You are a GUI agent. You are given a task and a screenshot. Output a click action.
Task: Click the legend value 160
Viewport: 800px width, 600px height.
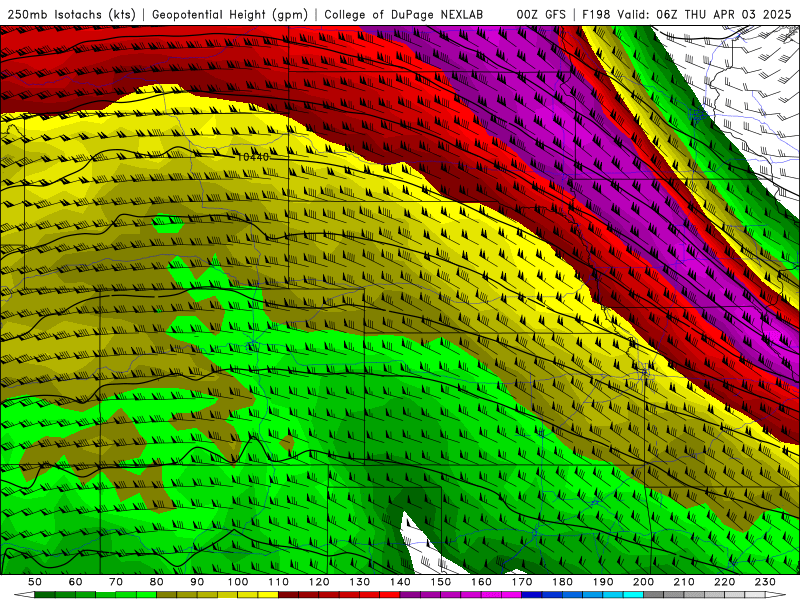[x=481, y=582]
